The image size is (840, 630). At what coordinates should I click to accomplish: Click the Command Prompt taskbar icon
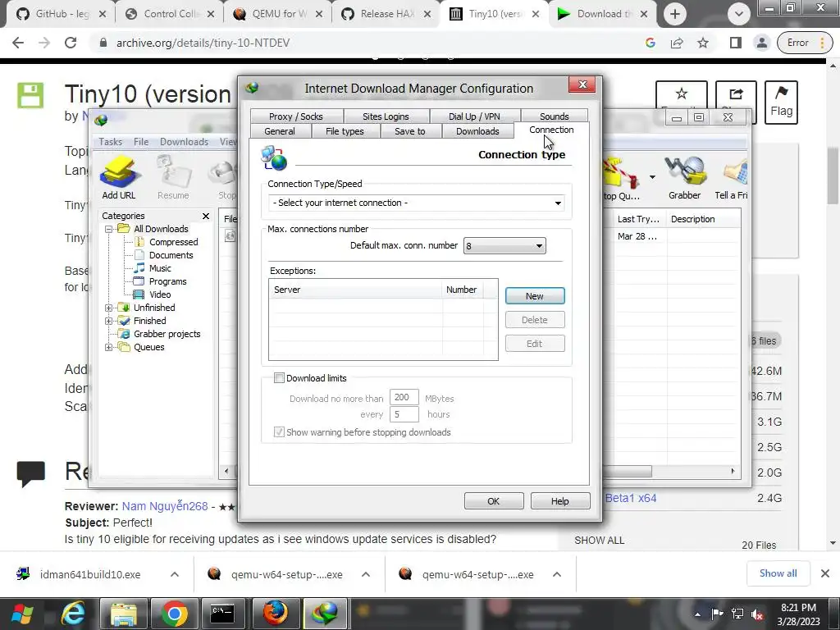point(222,614)
